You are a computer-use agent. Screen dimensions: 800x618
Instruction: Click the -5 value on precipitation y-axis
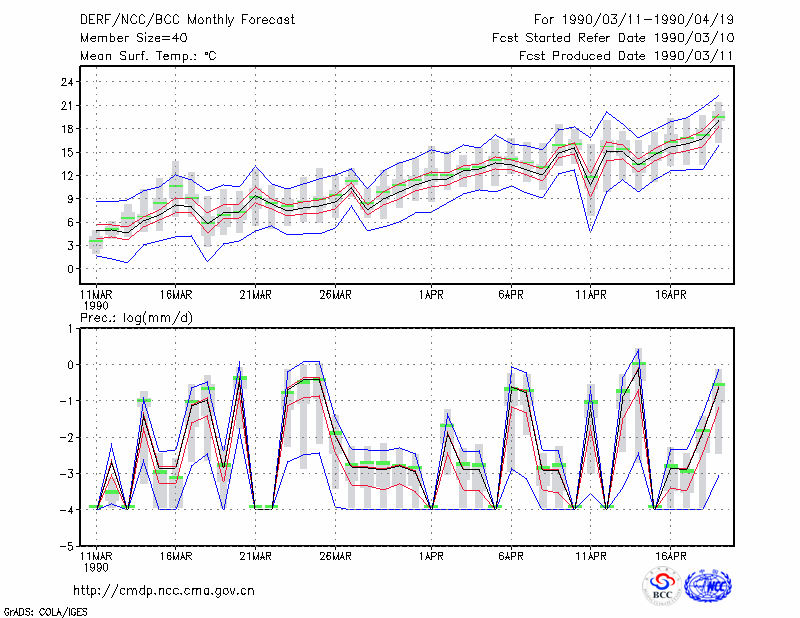(67, 547)
